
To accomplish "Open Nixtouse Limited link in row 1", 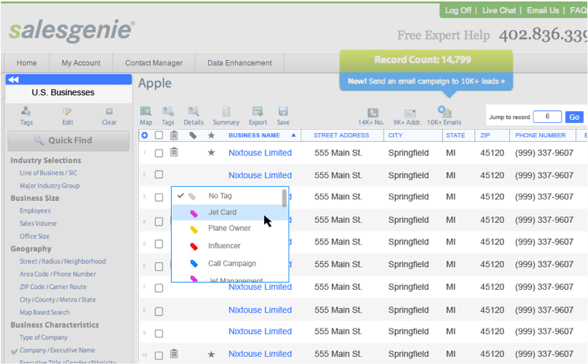I will (260, 153).
